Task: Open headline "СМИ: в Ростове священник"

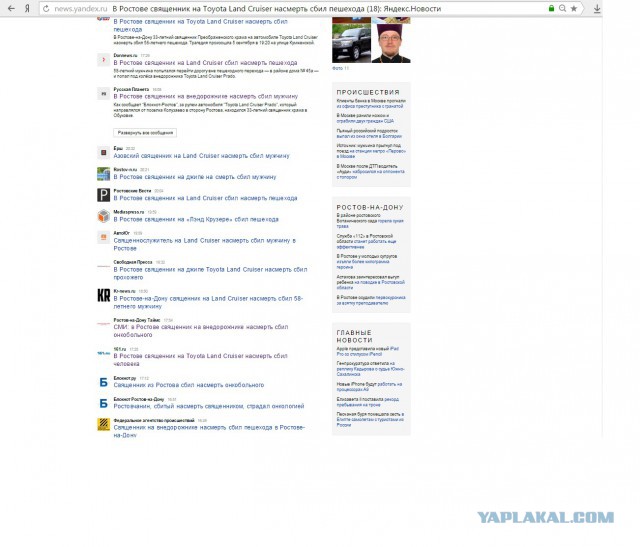Action: click(201, 331)
